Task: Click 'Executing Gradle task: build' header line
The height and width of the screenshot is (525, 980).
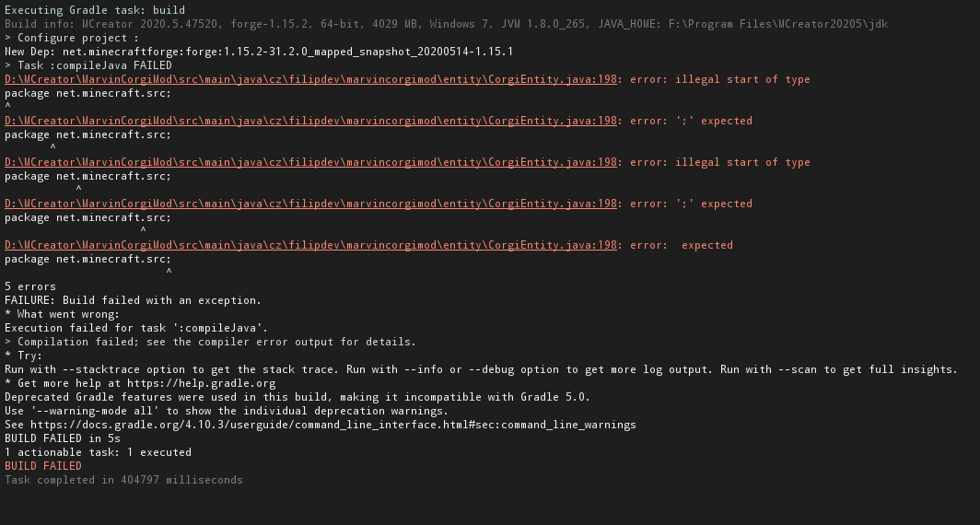Action: coord(94,10)
